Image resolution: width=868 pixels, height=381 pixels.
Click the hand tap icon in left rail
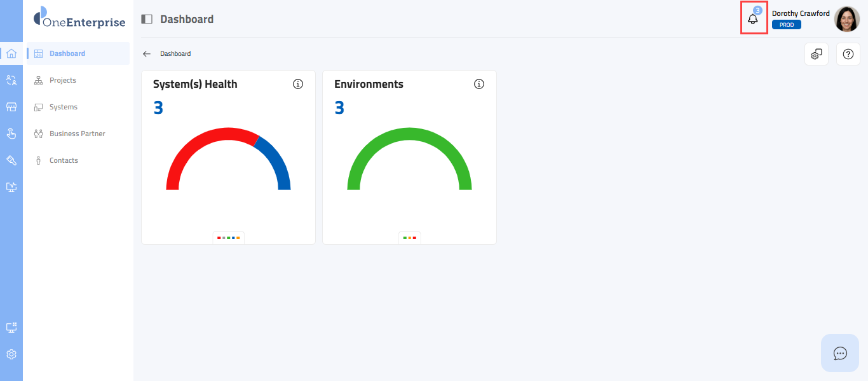(x=11, y=134)
